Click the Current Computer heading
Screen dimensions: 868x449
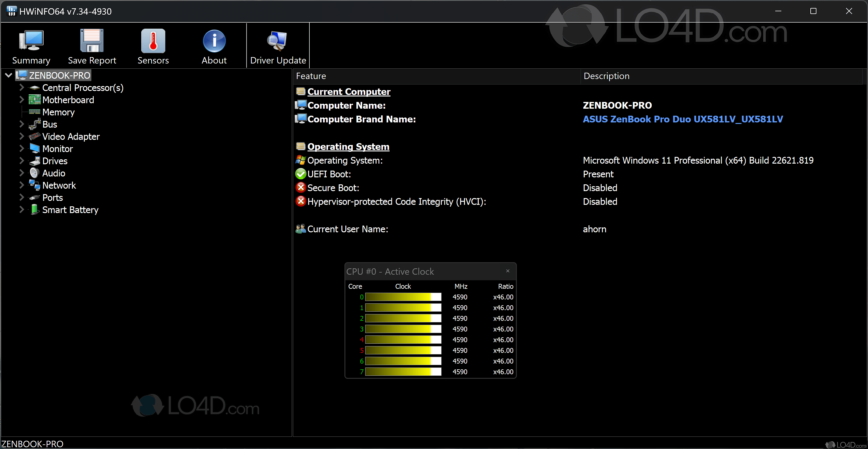click(x=348, y=92)
